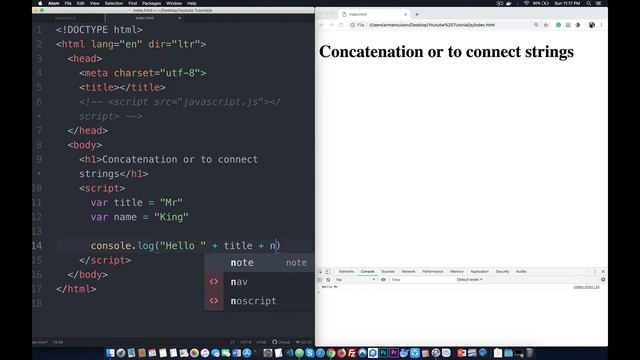The width and height of the screenshot is (640, 360).
Task: Open the Chrome three-dot menu
Action: point(601,25)
